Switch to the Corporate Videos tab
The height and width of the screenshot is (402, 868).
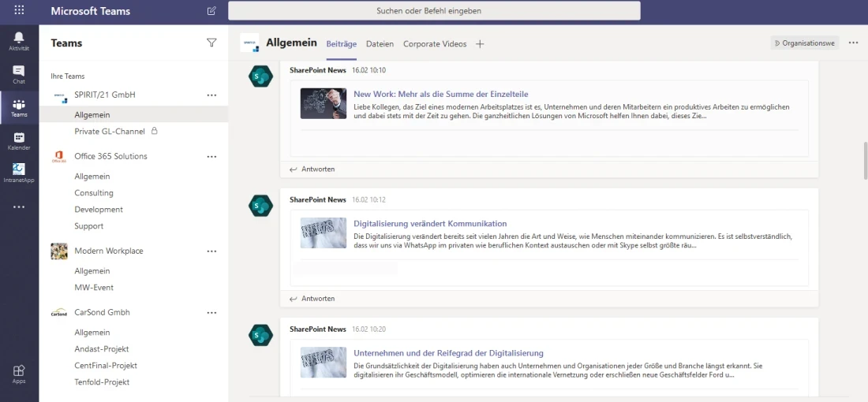tap(435, 44)
